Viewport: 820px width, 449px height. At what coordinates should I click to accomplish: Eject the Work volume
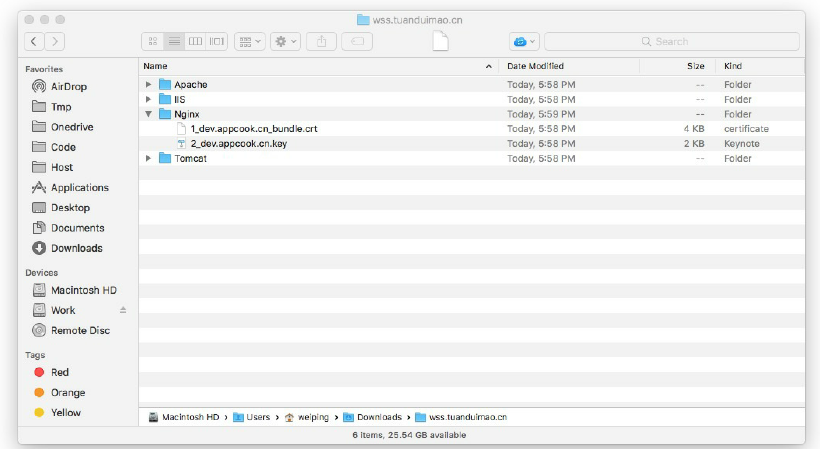point(123,310)
